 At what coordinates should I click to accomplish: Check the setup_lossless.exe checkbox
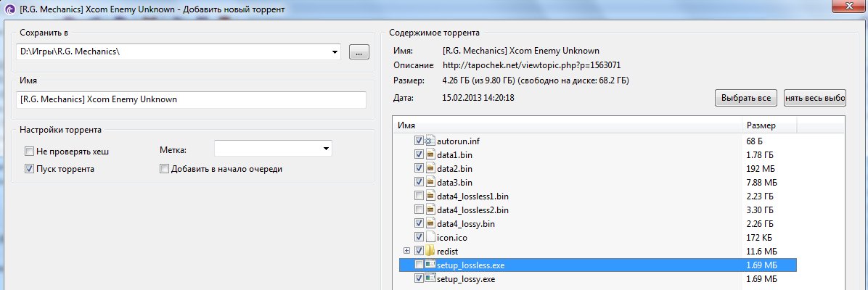[419, 265]
